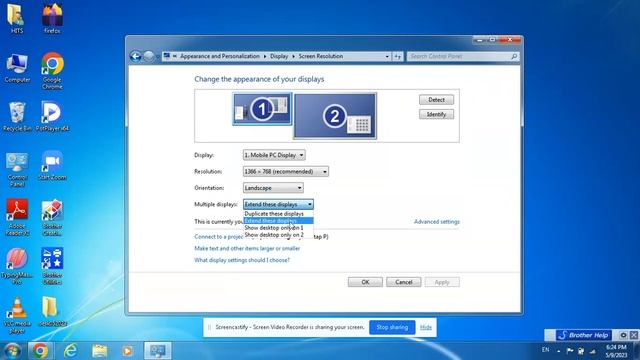Image resolution: width=640 pixels, height=360 pixels.
Task: Open the Orientation dropdown
Action: [273, 188]
